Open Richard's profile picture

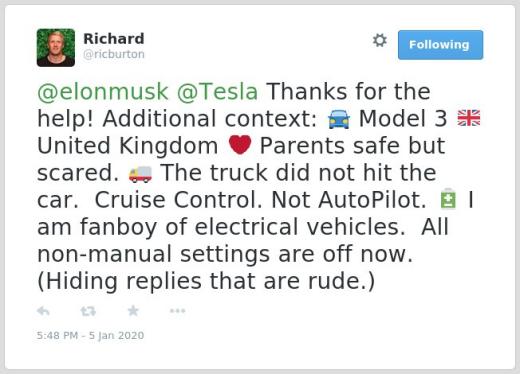(56, 48)
